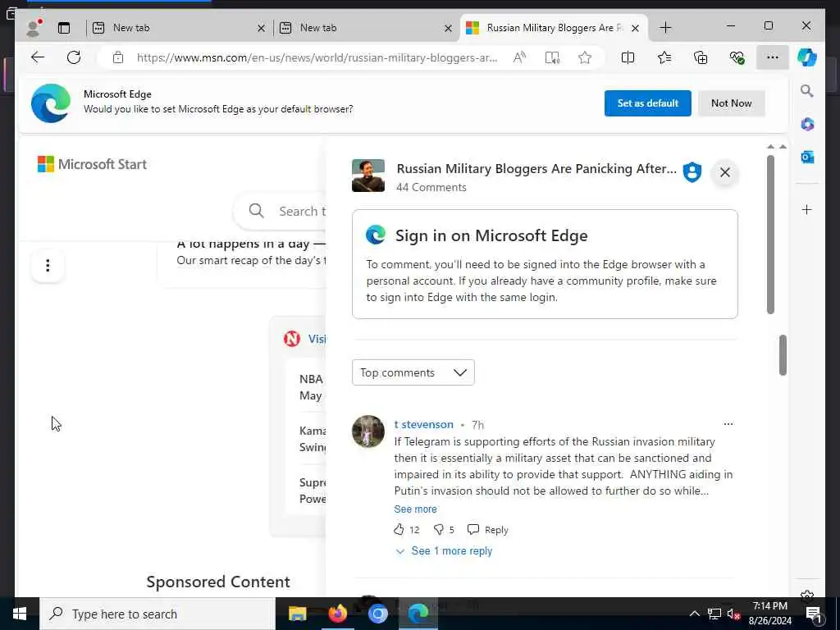
Task: Reply to t stevenson's comment
Action: 487,530
